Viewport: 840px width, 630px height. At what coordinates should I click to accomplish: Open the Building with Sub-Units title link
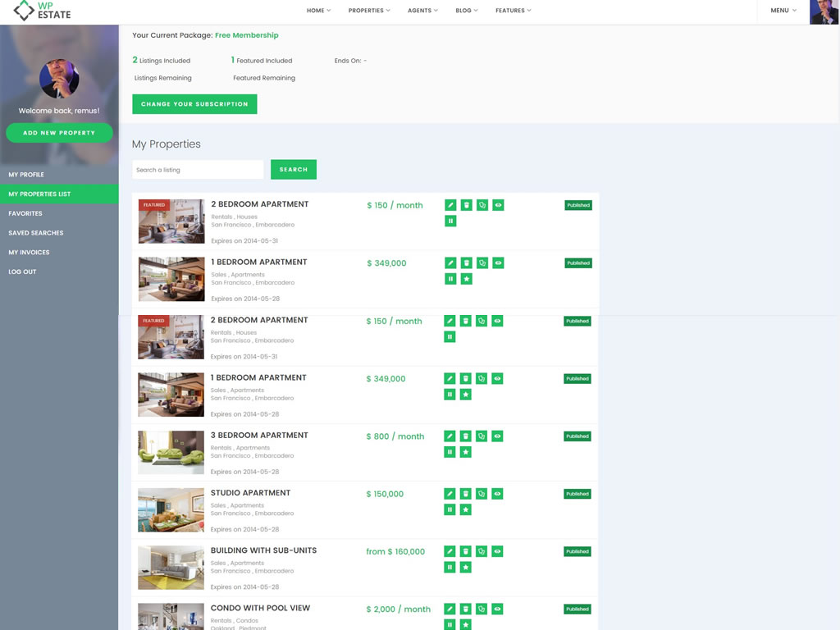tap(263, 550)
